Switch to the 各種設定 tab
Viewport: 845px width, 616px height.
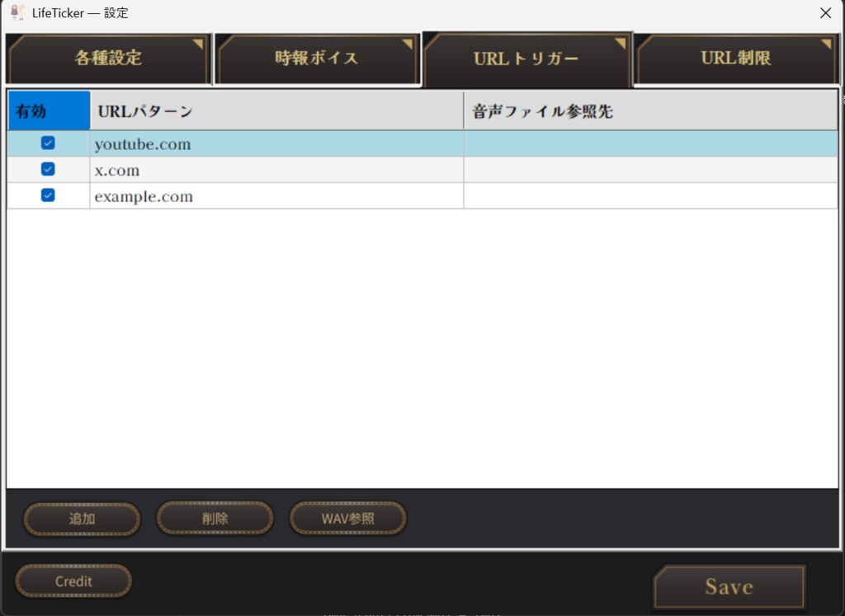(107, 58)
